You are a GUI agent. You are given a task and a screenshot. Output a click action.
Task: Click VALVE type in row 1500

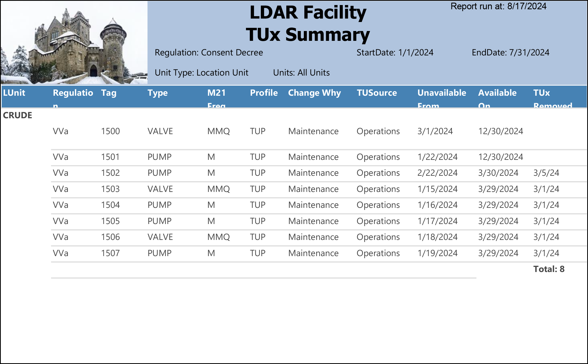[x=160, y=131]
